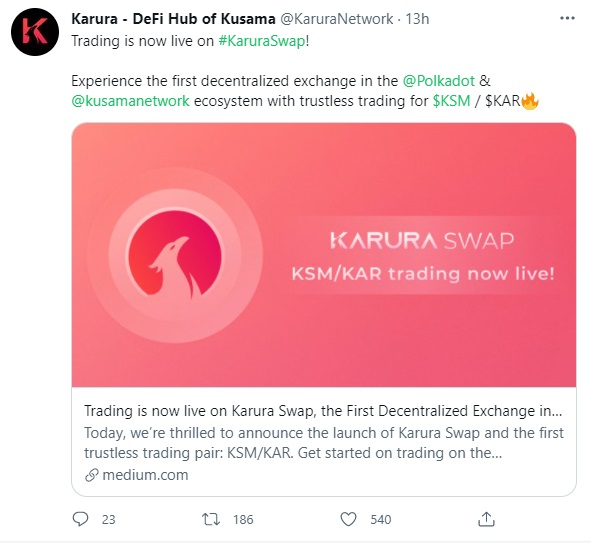Open the tweet's three-dot more menu
The image size is (591, 543).
tap(567, 18)
